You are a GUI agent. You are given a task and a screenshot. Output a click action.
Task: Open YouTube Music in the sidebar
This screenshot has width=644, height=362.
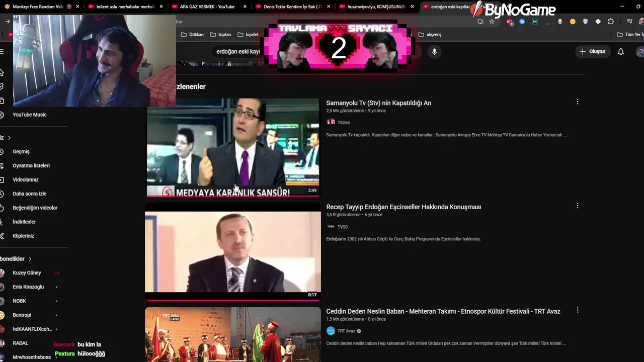click(29, 115)
